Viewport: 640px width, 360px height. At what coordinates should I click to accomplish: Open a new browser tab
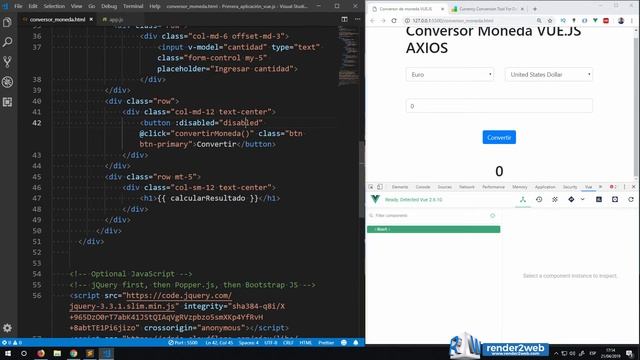[535, 9]
